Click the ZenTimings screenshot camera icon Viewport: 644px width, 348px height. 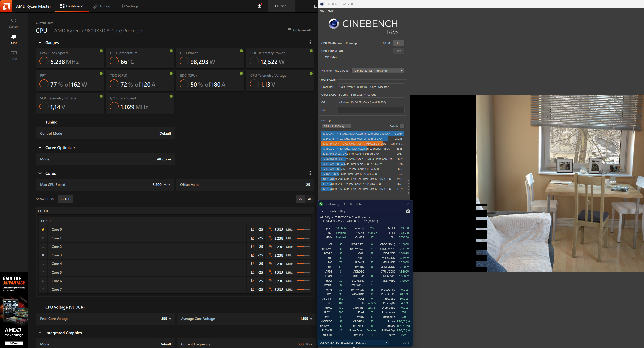point(408,211)
